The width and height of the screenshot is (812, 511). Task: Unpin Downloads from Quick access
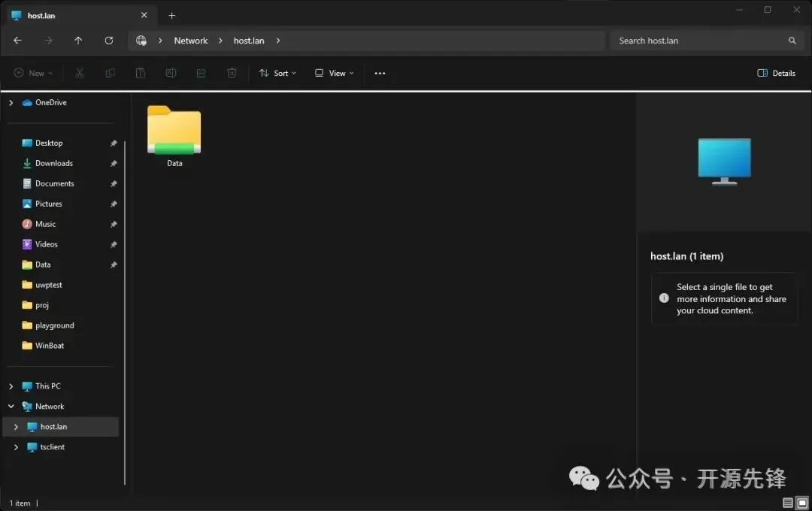(x=114, y=163)
